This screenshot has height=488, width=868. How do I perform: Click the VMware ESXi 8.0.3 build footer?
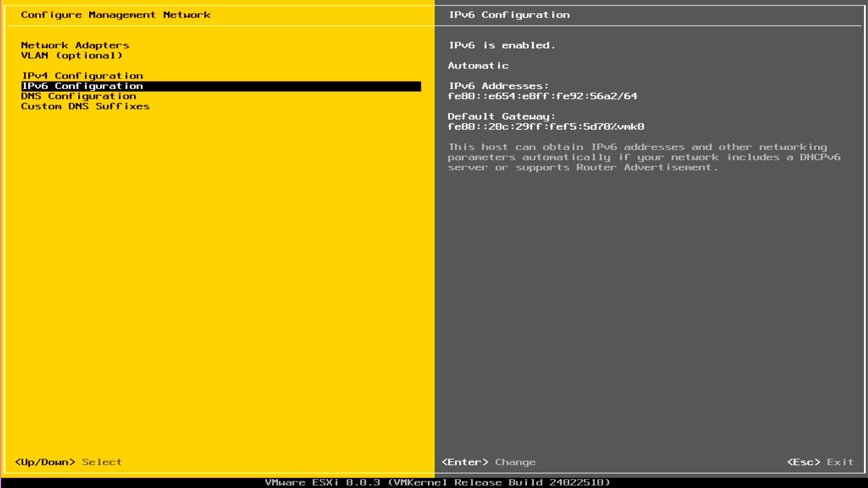[x=437, y=483]
